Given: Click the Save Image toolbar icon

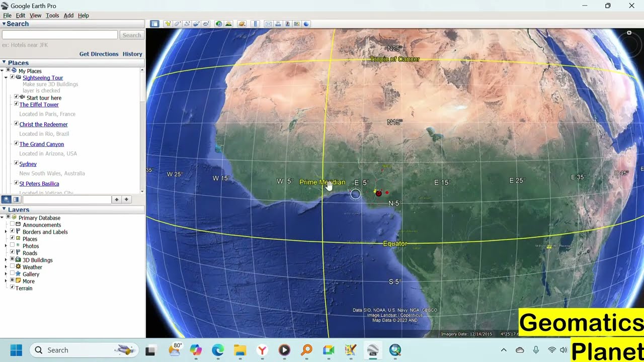Looking at the screenshot, I should tap(288, 24).
